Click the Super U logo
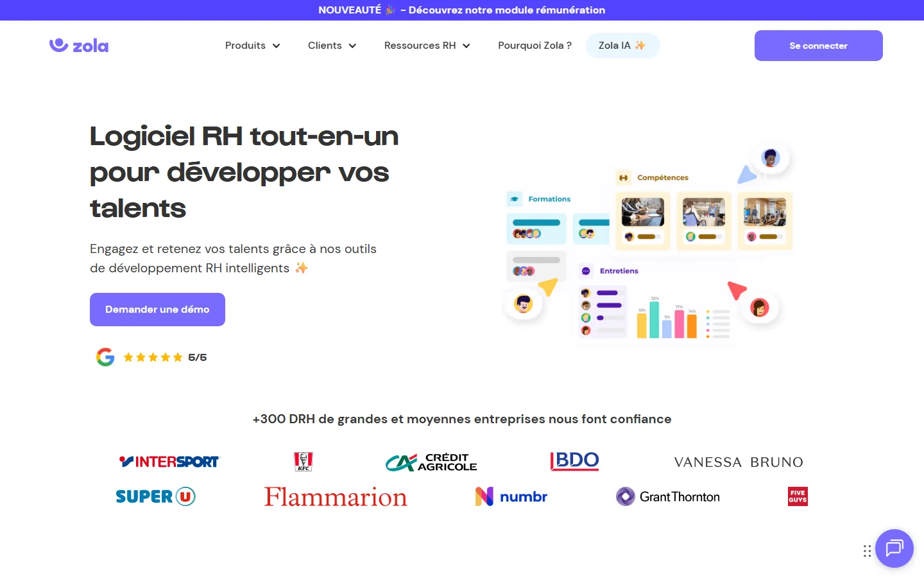924x578 pixels. pyautogui.click(x=155, y=496)
